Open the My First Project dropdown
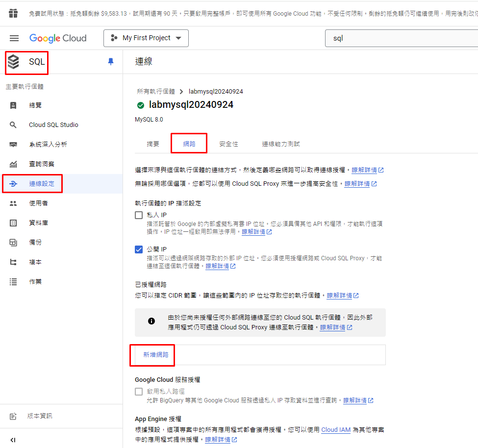Image resolution: width=478 pixels, height=448 pixels. (146, 38)
